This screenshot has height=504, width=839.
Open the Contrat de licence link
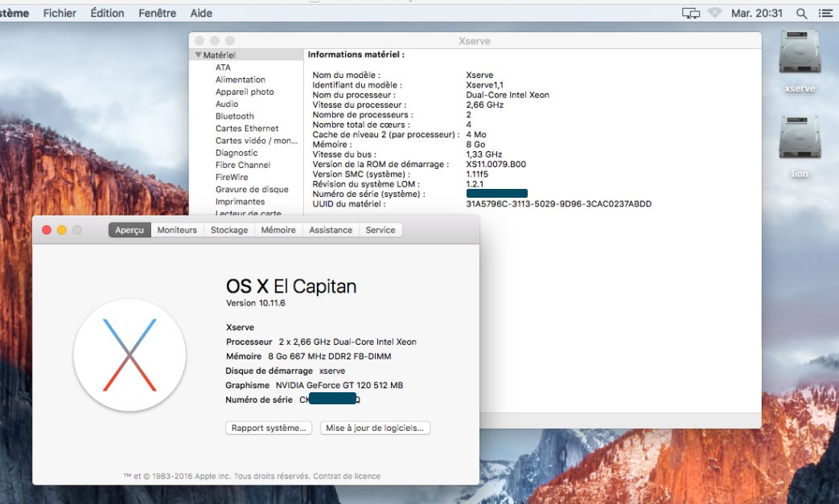347,476
